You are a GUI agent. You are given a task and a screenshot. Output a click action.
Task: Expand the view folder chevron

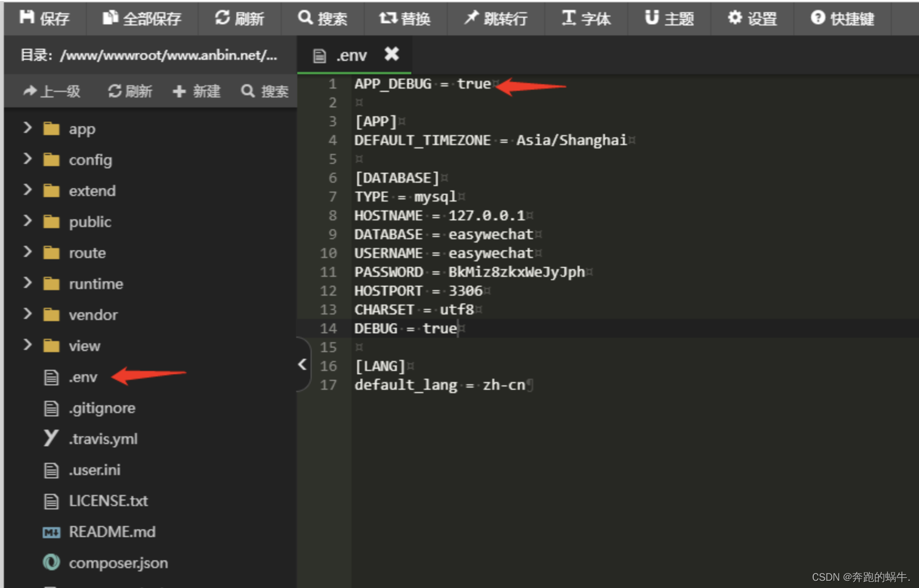pos(27,345)
